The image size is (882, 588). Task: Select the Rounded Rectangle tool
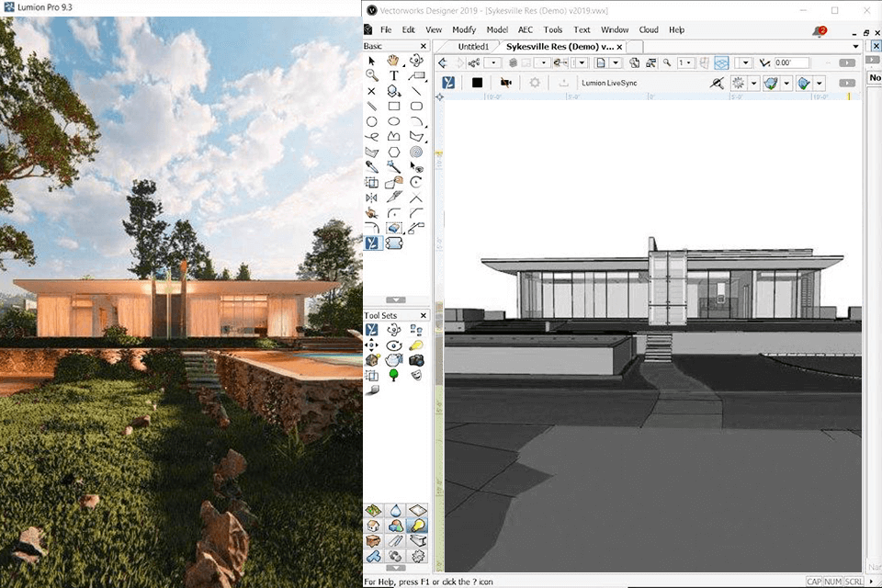pos(416,106)
